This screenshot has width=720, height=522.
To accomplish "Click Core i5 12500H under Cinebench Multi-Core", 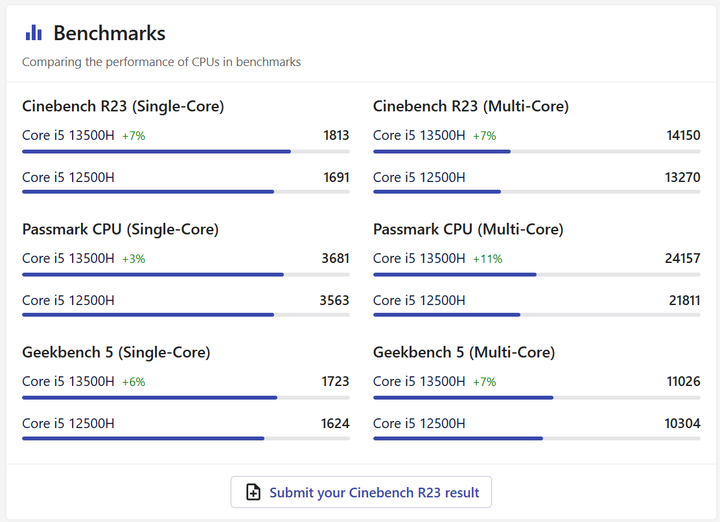I will point(419,177).
